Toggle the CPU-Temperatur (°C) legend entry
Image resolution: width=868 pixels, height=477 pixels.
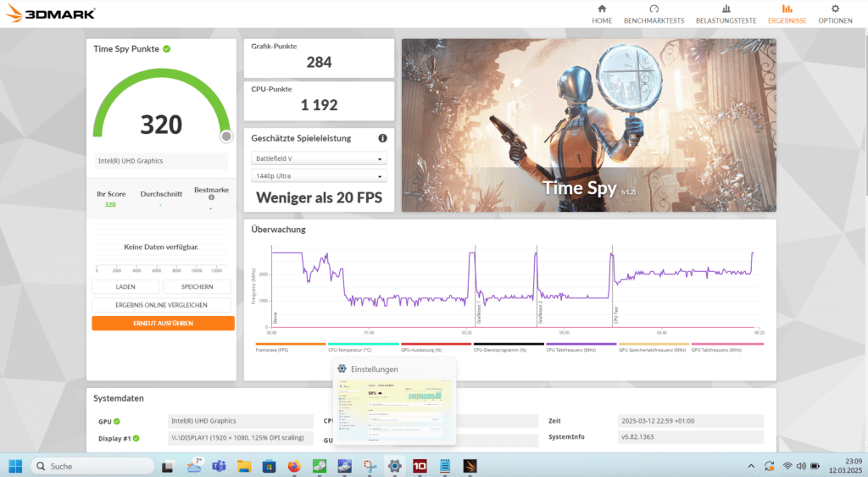(x=363, y=347)
